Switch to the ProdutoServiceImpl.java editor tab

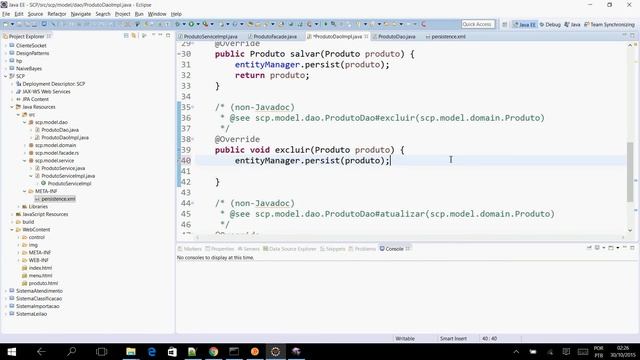[x=208, y=37]
